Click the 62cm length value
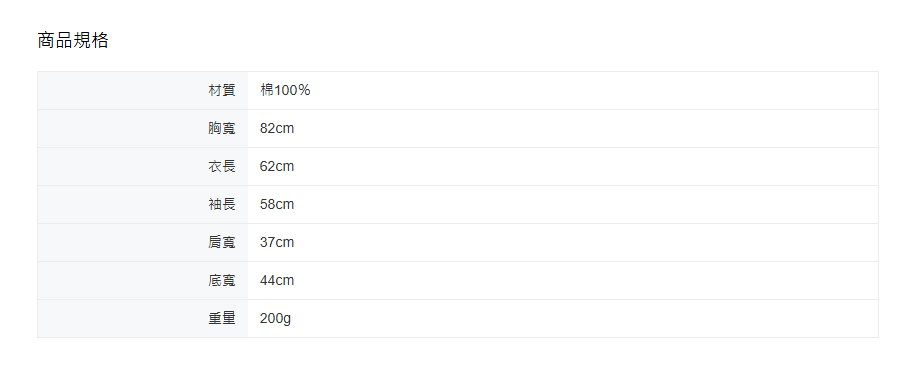The width and height of the screenshot is (917, 389). click(x=277, y=167)
